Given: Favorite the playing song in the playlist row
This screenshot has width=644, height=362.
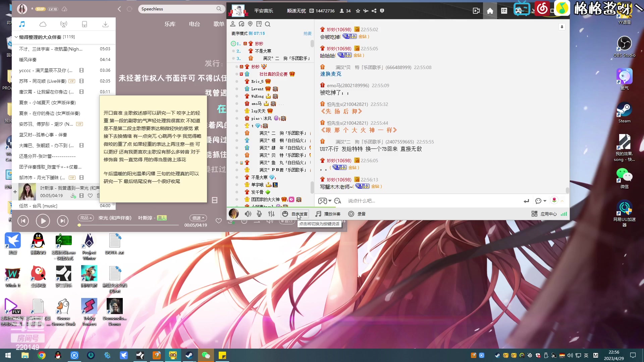Looking at the screenshot, I should 90,196.
